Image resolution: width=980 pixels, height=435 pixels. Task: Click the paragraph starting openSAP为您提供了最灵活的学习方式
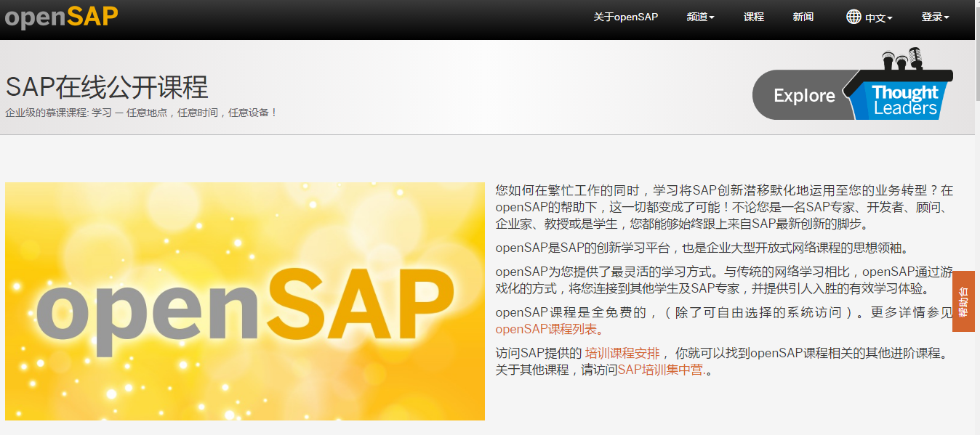coord(724,280)
